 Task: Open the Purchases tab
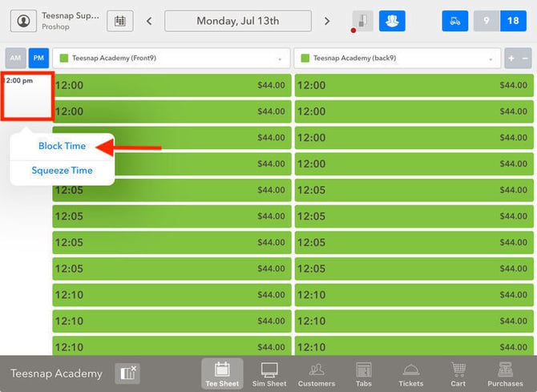click(x=506, y=374)
